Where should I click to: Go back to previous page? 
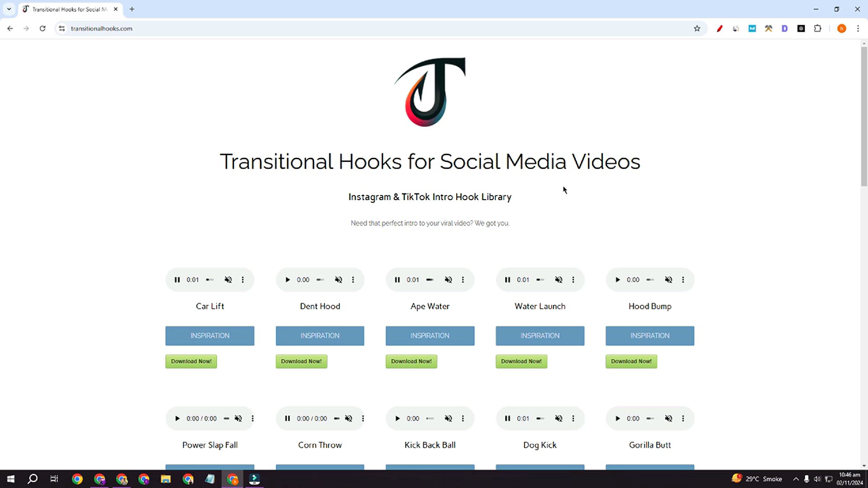click(x=10, y=28)
